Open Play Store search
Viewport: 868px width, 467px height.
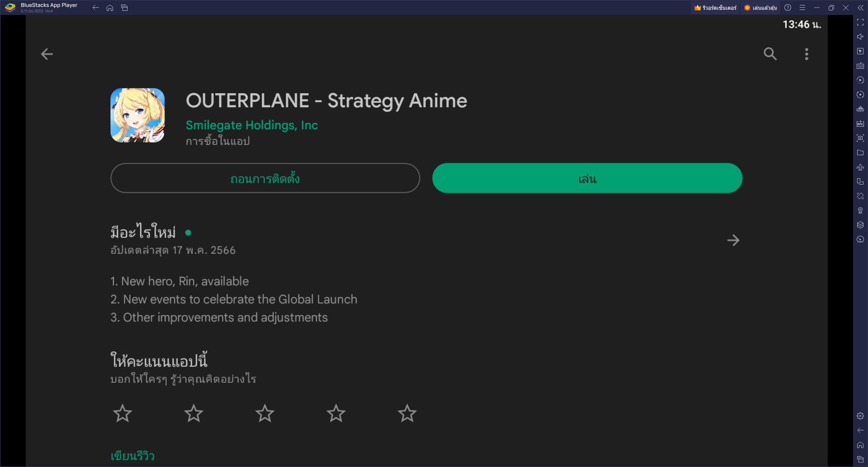(770, 54)
